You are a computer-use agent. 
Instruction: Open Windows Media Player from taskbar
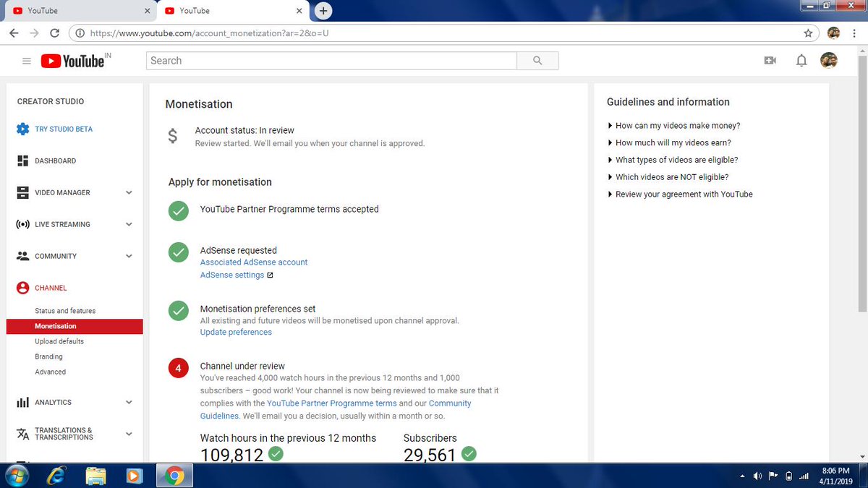coord(134,476)
